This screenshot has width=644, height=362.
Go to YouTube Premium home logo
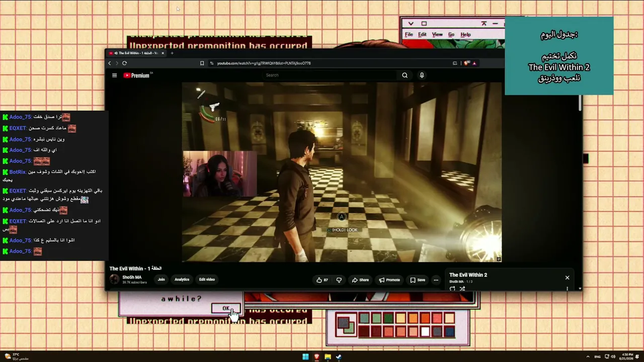(x=136, y=75)
